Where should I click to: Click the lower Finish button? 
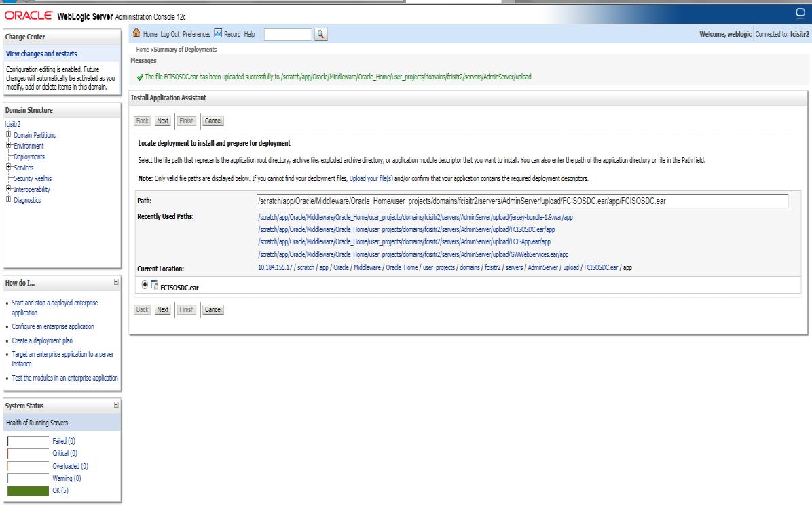click(x=187, y=310)
